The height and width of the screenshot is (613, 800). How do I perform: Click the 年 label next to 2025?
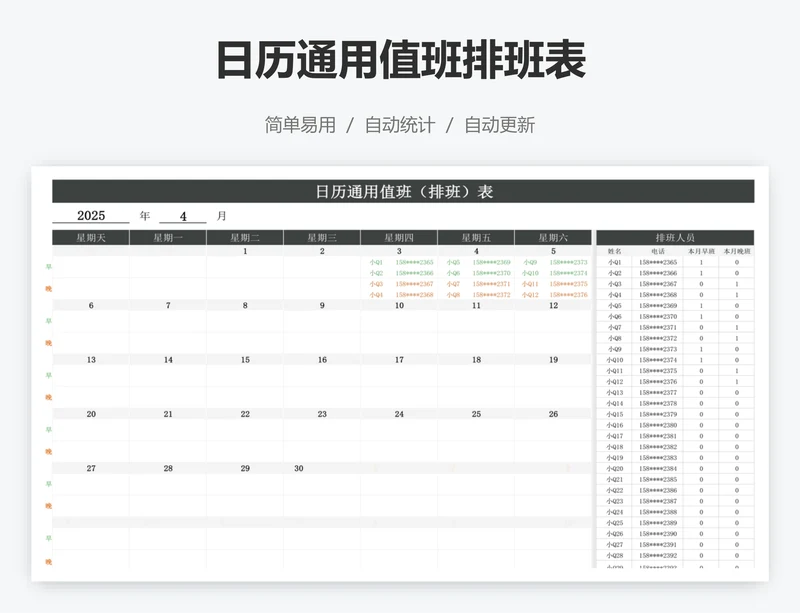145,216
